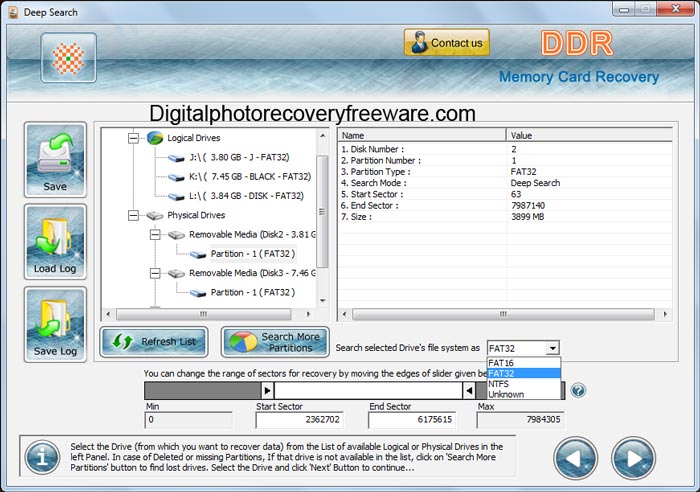Viewport: 700px width, 492px height.
Task: Click the Physical Drives disk icon
Action: pyautogui.click(x=155, y=216)
